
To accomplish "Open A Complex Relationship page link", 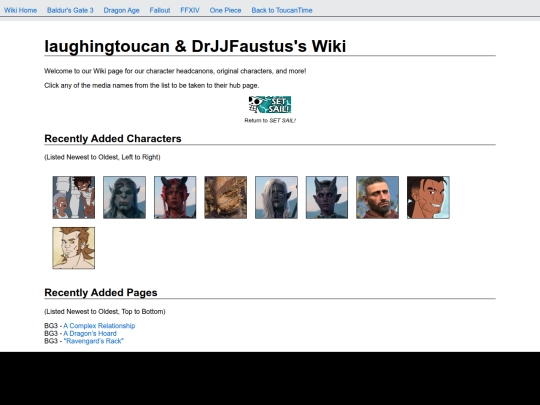I will click(x=99, y=326).
